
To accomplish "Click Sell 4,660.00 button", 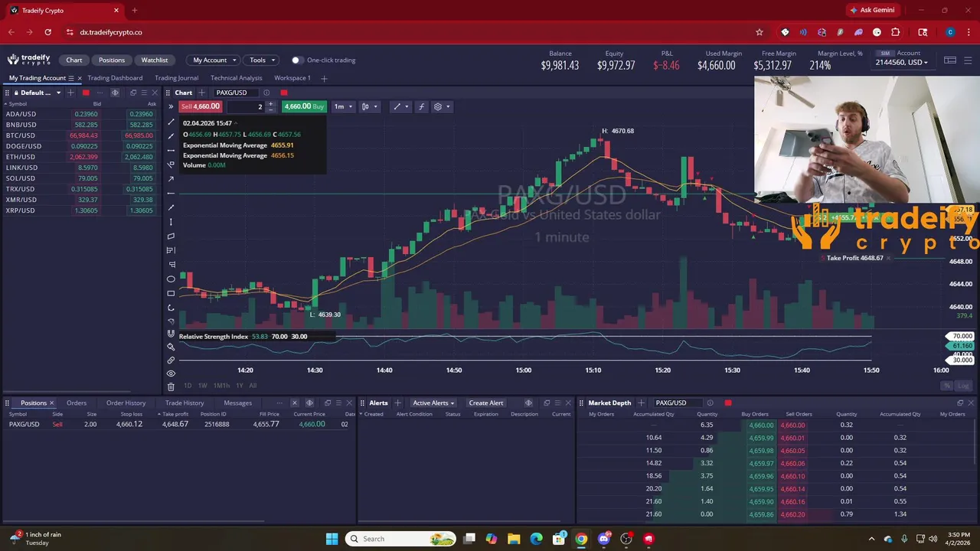I will pos(201,106).
